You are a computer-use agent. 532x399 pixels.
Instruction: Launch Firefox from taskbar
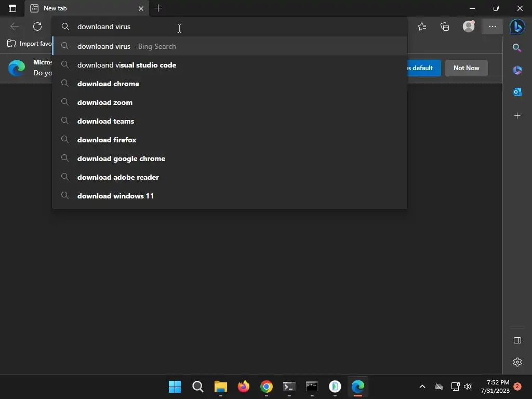point(244,387)
